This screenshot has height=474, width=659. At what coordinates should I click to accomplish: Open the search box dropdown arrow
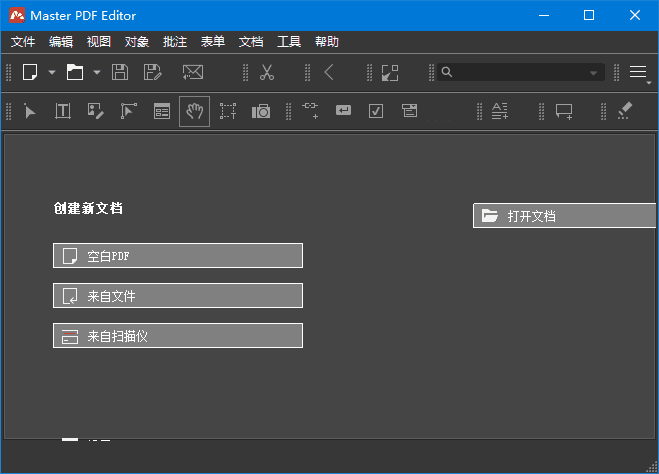tap(595, 72)
